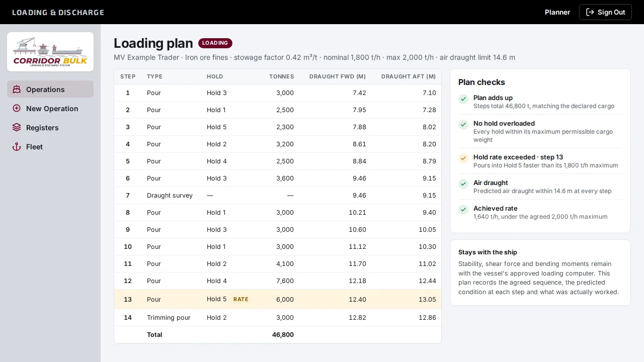Click the 7,600 tonnes cell
This screenshot has width=644, height=362.
tap(285, 281)
